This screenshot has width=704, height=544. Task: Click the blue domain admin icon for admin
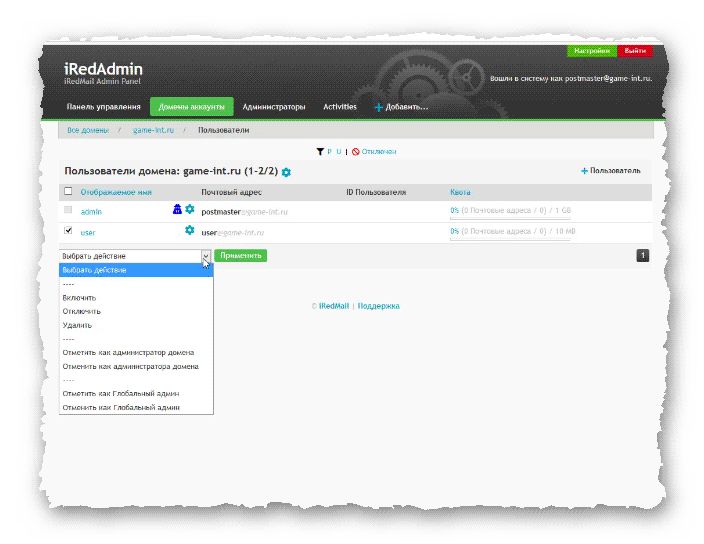(177, 209)
